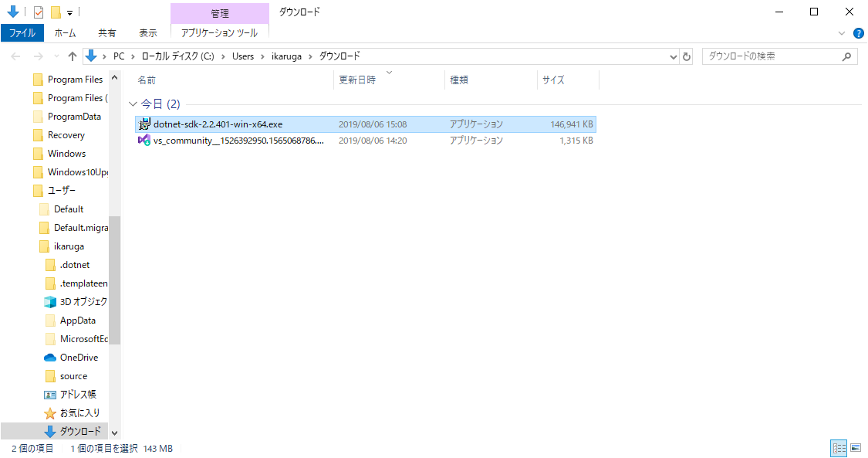Click the Properties icon in the quick access toolbar
The height and width of the screenshot is (458, 868).
(36, 11)
